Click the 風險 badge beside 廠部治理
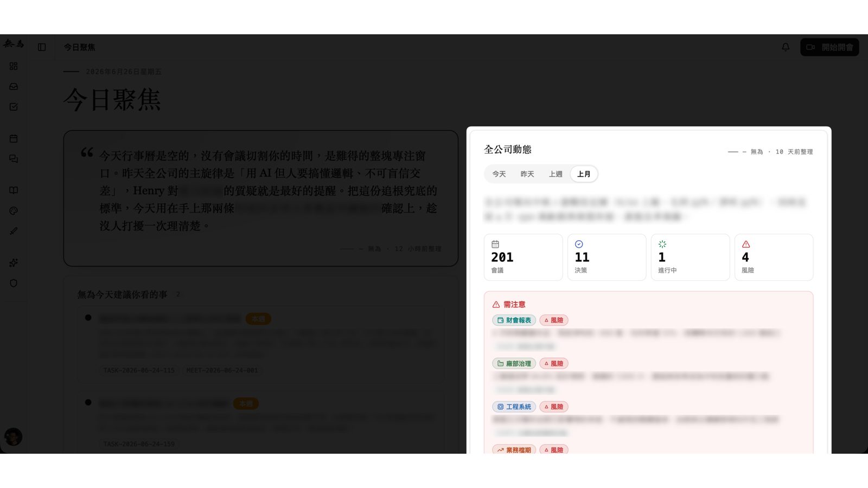This screenshot has height=488, width=868. tap(554, 363)
